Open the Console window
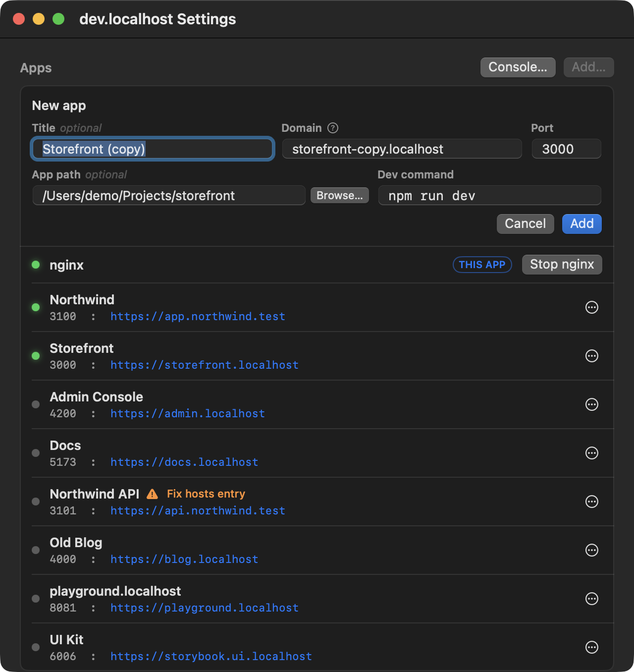Image resolution: width=634 pixels, height=672 pixels. (518, 67)
